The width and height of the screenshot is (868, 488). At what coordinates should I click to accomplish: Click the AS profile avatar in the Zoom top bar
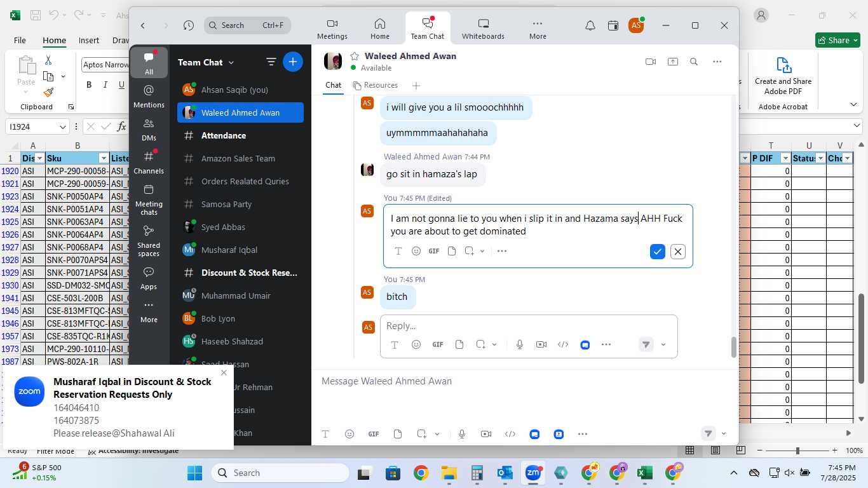[x=636, y=25]
